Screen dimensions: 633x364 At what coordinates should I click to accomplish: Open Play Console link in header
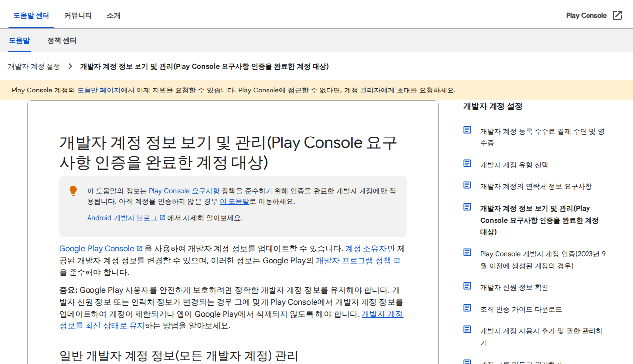click(587, 15)
